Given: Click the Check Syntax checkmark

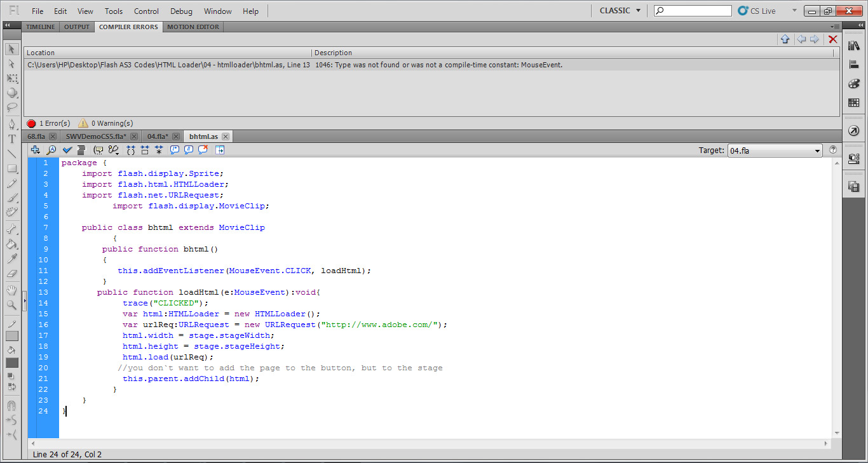Looking at the screenshot, I should [67, 150].
